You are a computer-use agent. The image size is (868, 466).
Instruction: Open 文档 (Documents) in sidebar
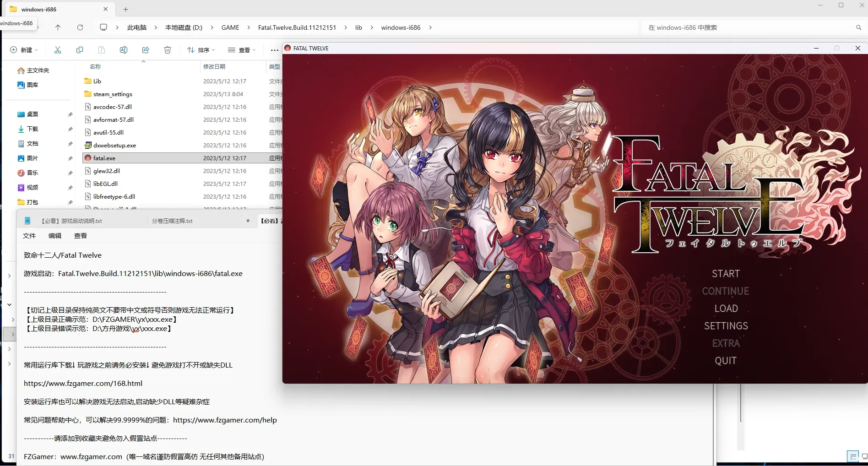27,144
